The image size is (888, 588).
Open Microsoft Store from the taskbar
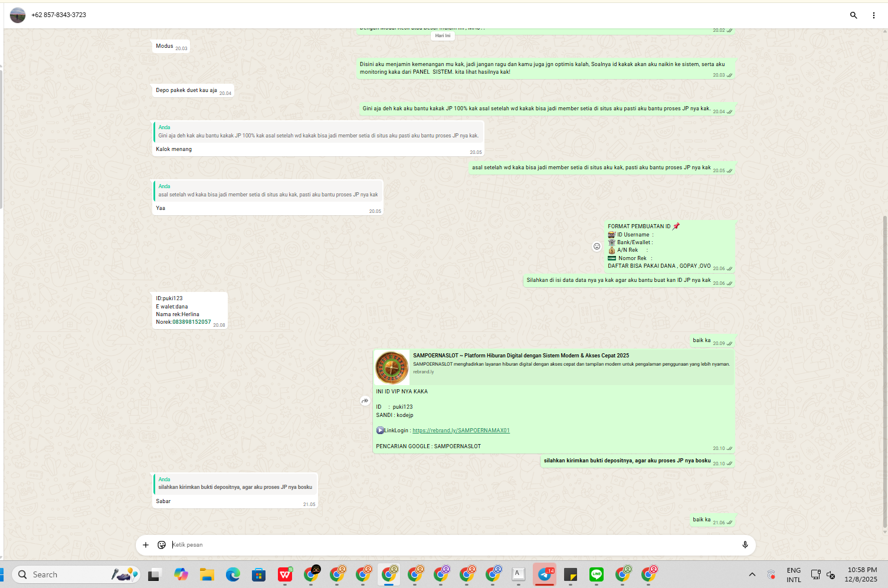258,574
